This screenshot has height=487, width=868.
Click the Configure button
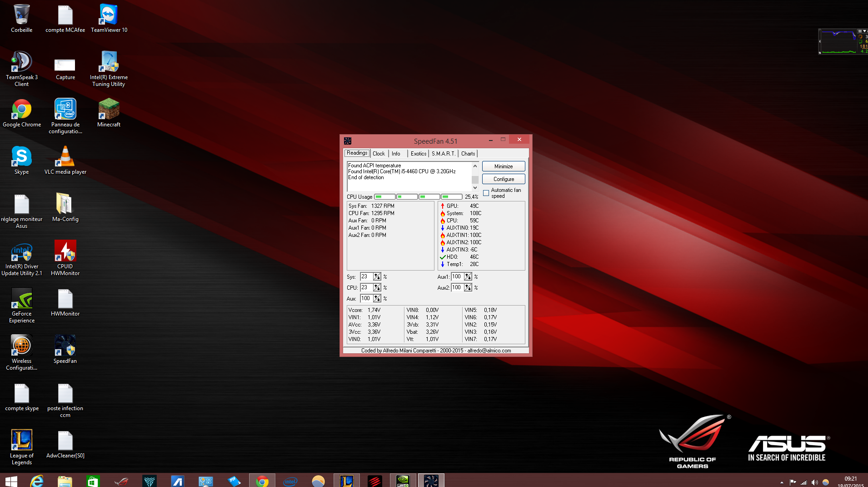click(504, 179)
